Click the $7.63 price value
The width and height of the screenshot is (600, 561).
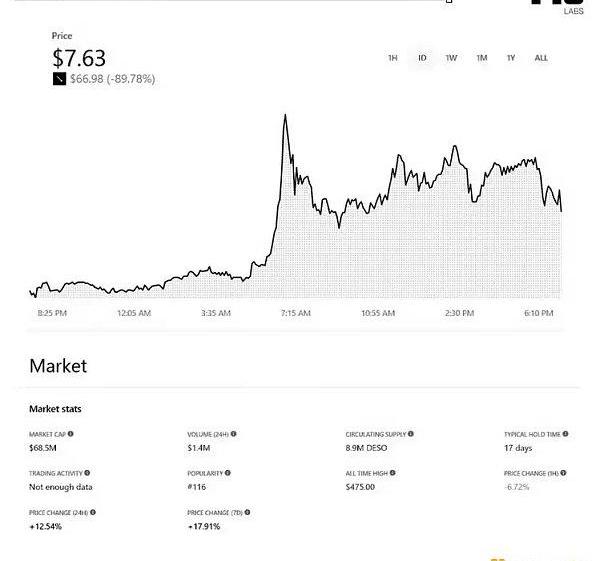click(79, 58)
